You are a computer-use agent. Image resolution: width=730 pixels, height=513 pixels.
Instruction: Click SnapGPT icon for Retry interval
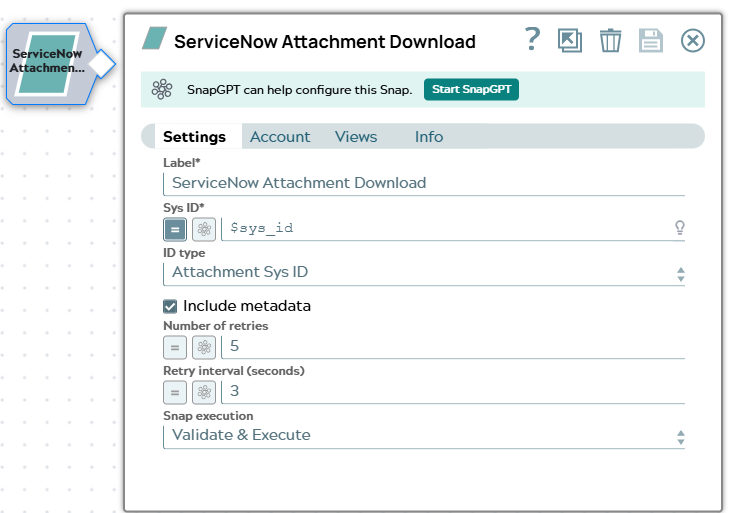204,392
